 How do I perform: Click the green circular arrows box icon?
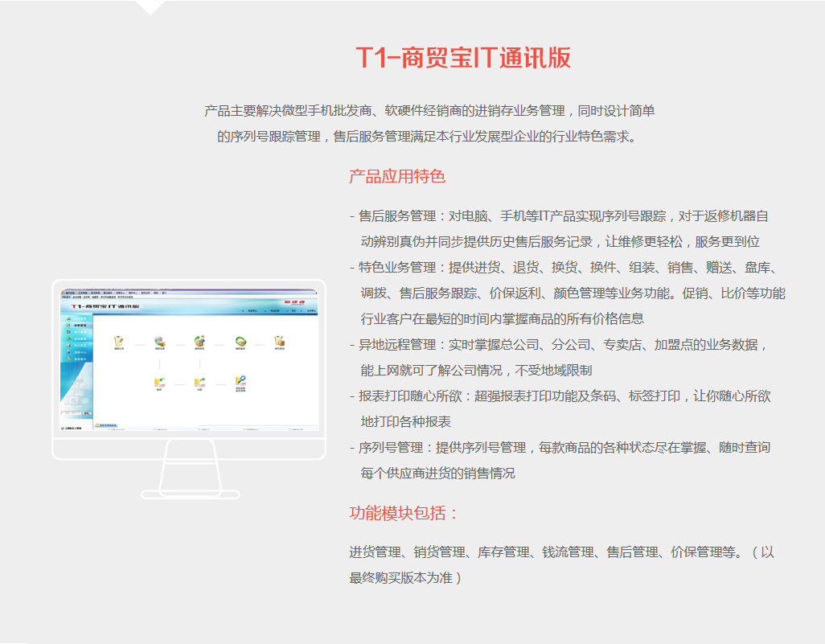(x=240, y=341)
